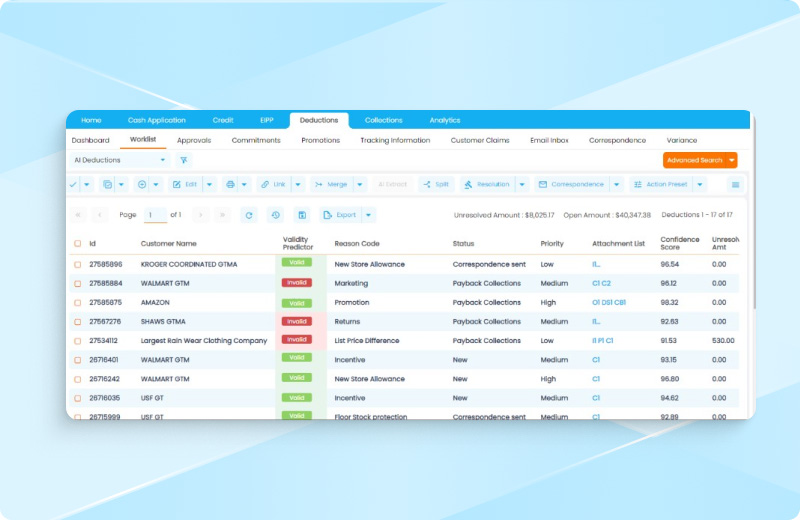The height and width of the screenshot is (520, 800).
Task: Switch to the Approvals sub-tab
Action: (194, 140)
